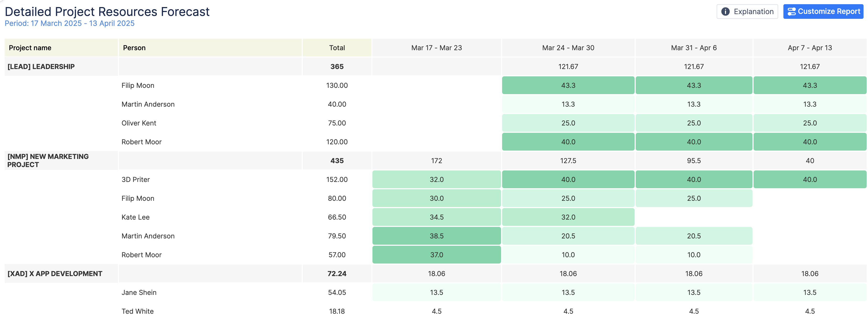
Task: Click the Mar 24 - Mar 30 header
Action: (x=568, y=48)
